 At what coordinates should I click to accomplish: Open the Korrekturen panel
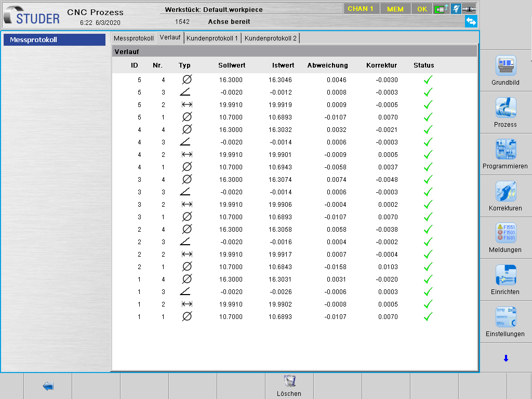(505, 196)
